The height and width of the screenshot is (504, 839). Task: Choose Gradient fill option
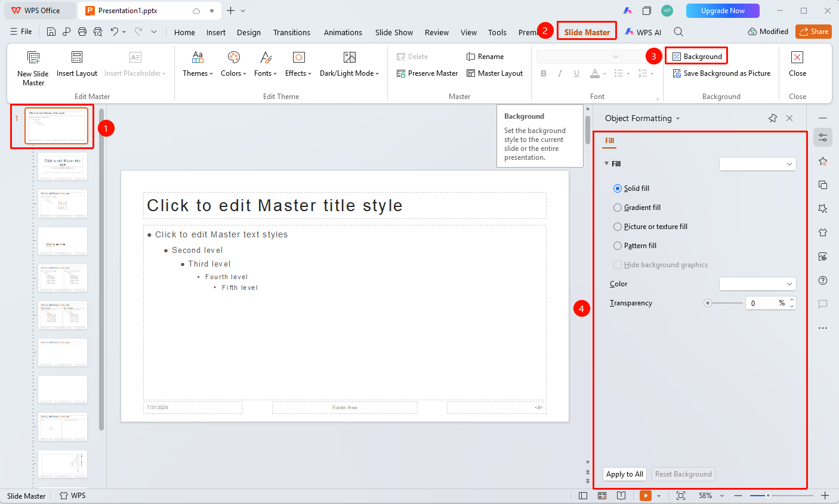(x=618, y=208)
